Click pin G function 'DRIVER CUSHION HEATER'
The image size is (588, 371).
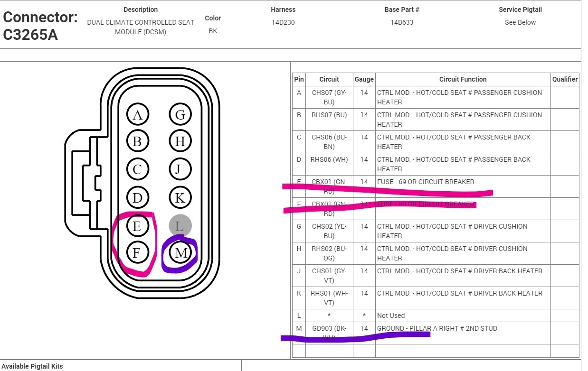coord(452,231)
